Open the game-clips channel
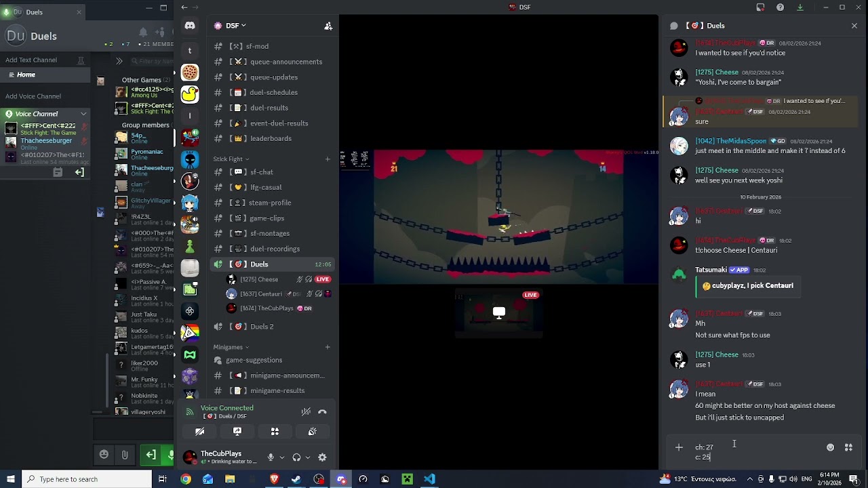The width and height of the screenshot is (868, 488). click(272, 218)
